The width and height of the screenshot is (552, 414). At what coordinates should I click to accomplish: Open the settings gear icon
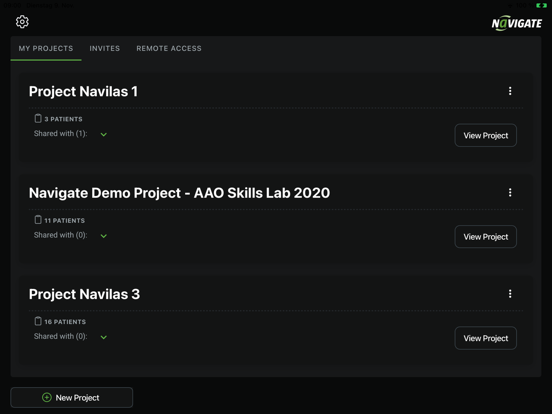(22, 22)
